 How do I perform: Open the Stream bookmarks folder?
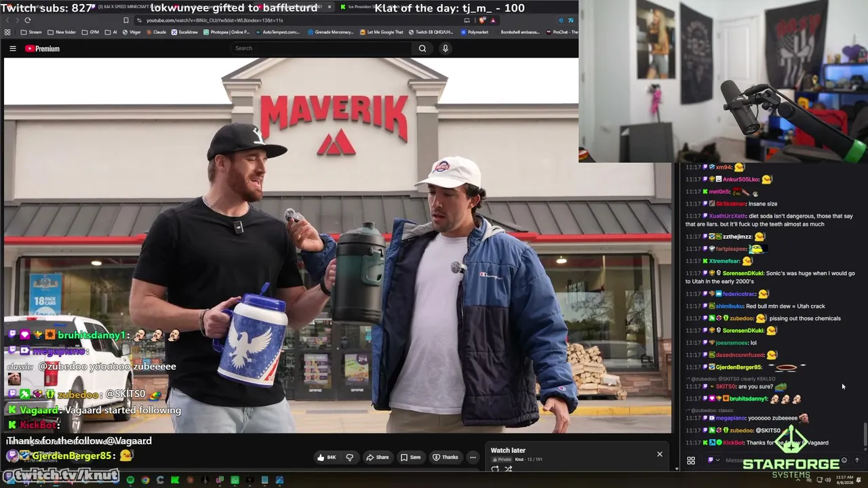click(31, 32)
